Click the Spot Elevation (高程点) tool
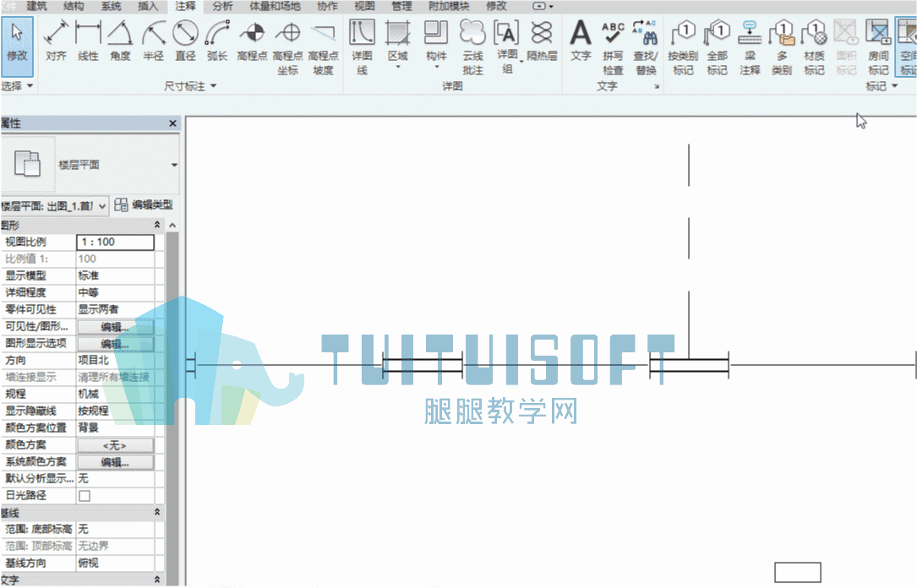The width and height of the screenshot is (917, 588). [x=252, y=41]
